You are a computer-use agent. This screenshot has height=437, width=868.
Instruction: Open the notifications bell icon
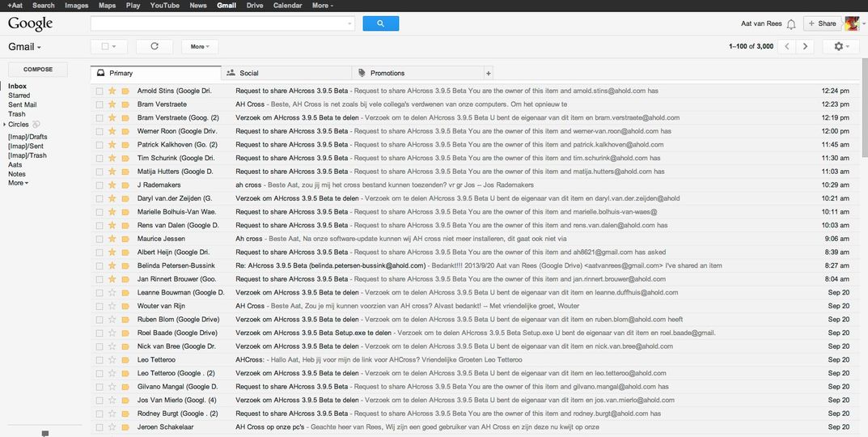[791, 23]
